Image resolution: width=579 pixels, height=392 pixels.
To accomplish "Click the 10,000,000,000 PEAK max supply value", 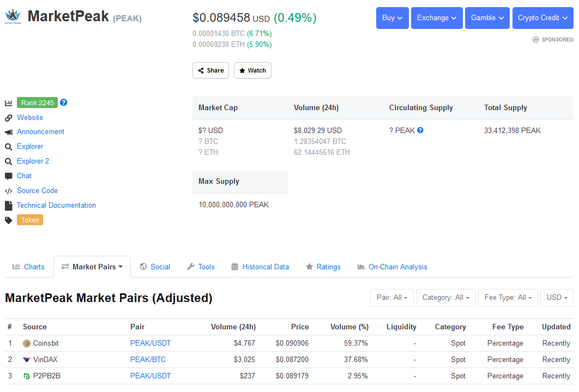I will coord(234,205).
